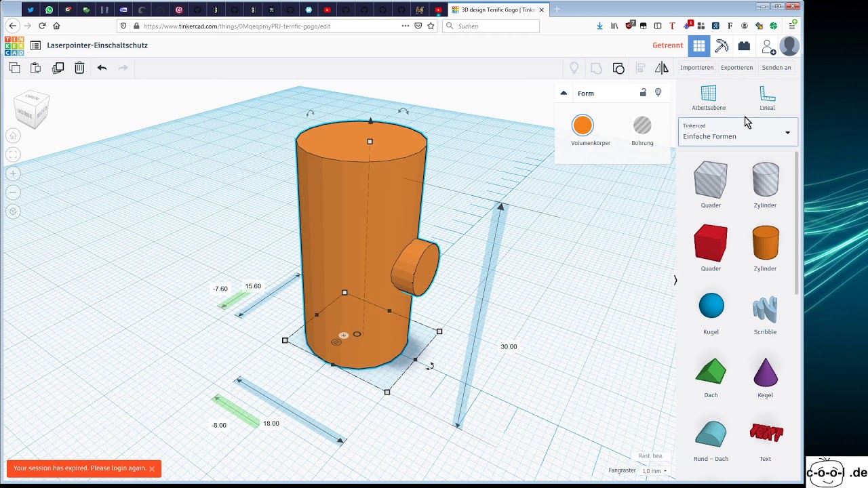Open the user profile avatar
This screenshot has height=488, width=868.
(x=789, y=45)
